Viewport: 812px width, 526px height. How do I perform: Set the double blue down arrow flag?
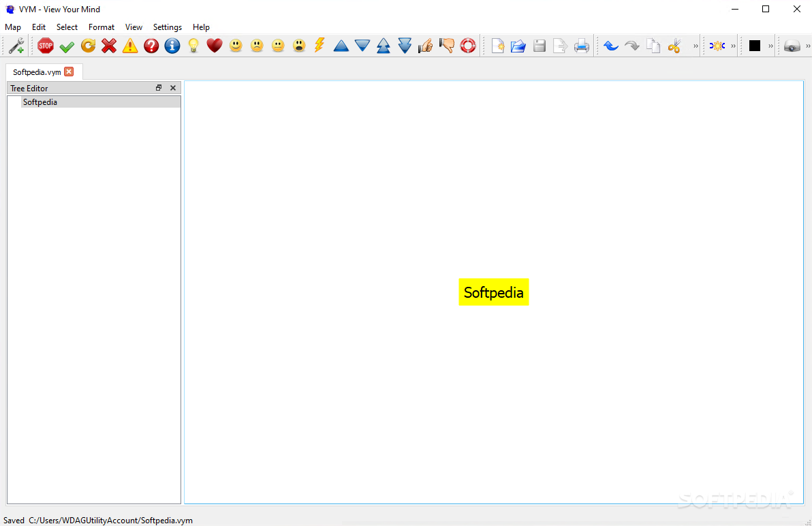coord(405,46)
